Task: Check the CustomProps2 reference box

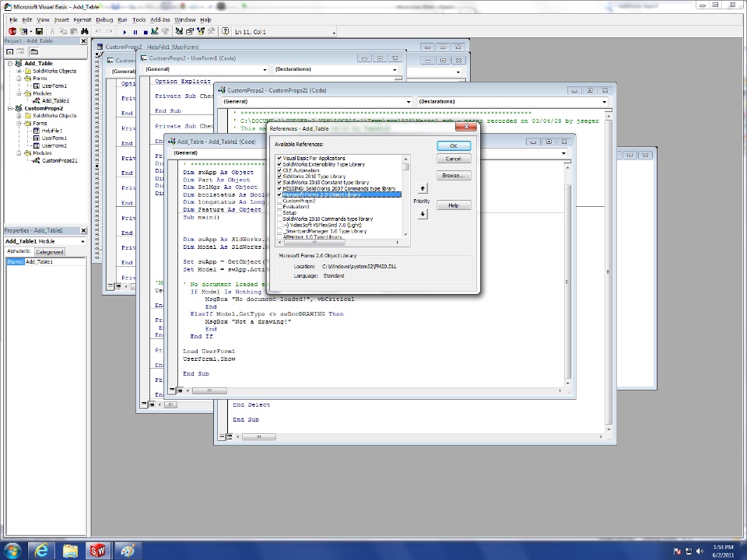Action: click(279, 201)
